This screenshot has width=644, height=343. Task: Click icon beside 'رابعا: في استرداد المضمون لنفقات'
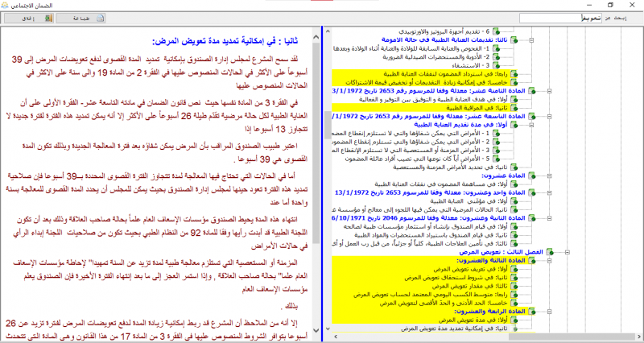coord(514,74)
